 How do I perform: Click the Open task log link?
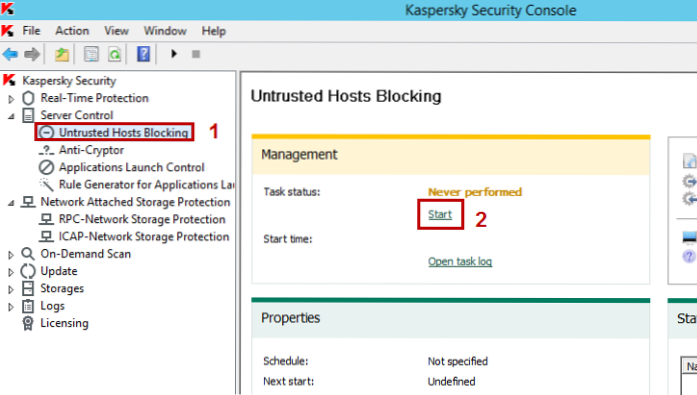[460, 261]
